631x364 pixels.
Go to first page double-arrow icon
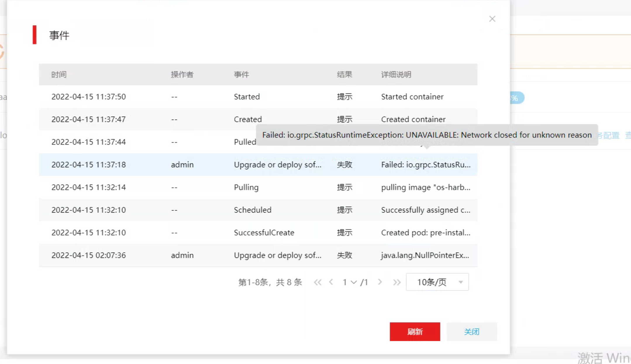pyautogui.click(x=318, y=282)
